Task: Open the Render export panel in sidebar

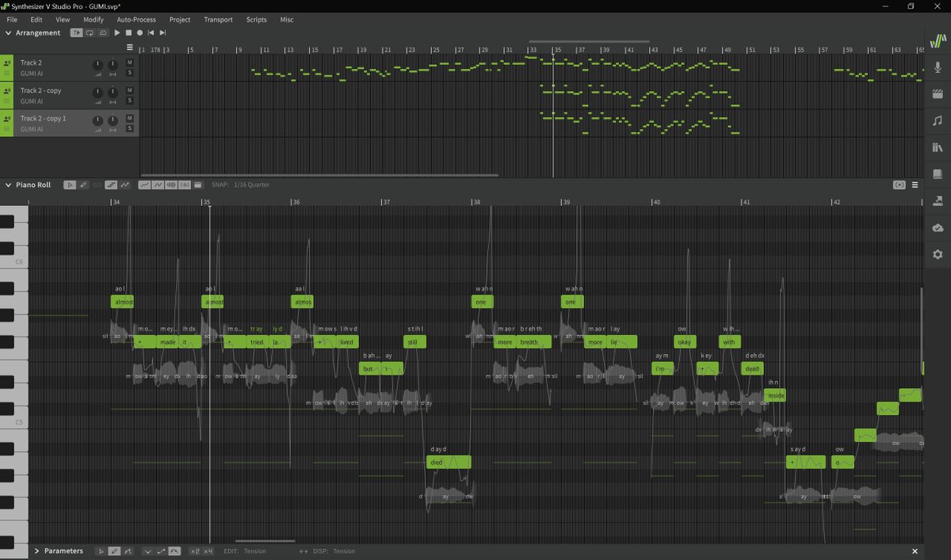Action: coord(938,201)
